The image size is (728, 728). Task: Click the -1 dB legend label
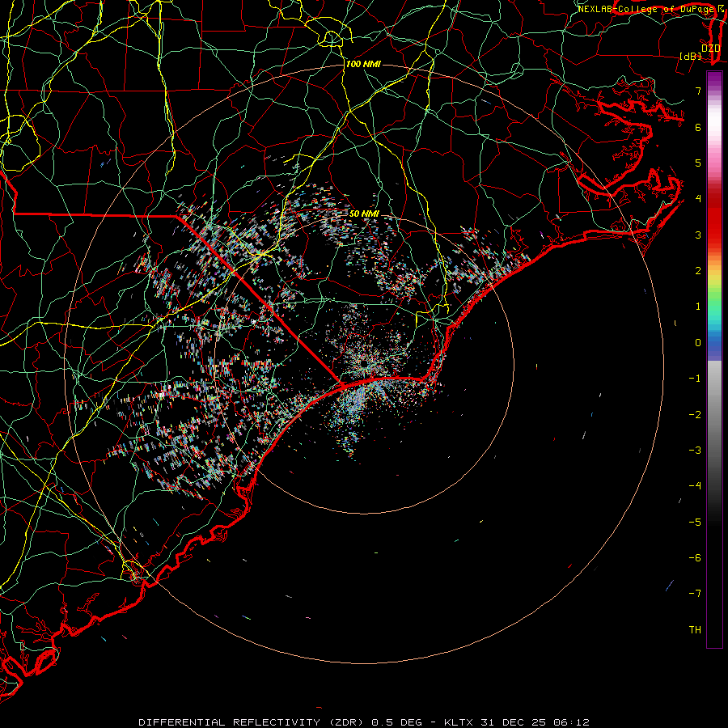point(695,379)
